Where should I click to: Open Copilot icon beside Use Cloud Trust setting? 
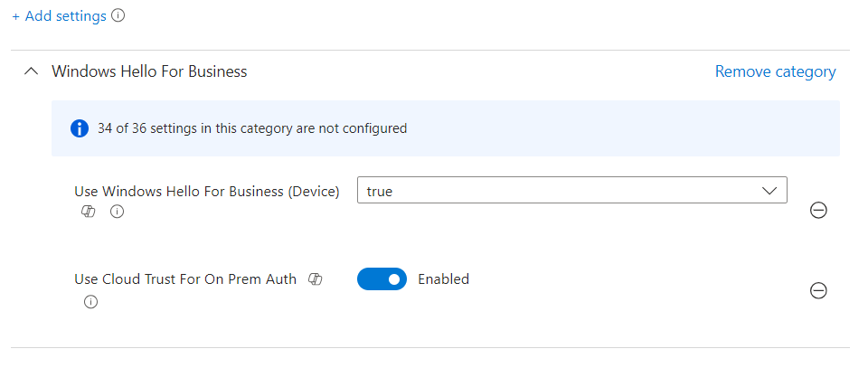click(x=316, y=278)
